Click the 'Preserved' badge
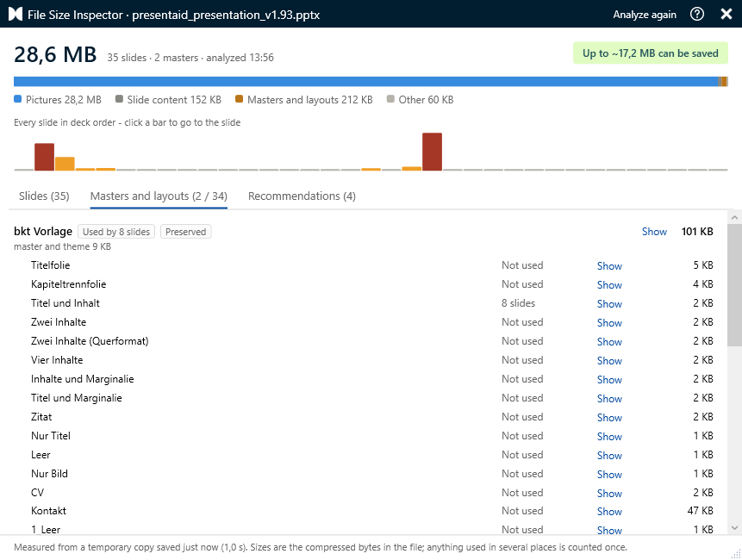Viewport: 742px width, 560px height. [185, 232]
